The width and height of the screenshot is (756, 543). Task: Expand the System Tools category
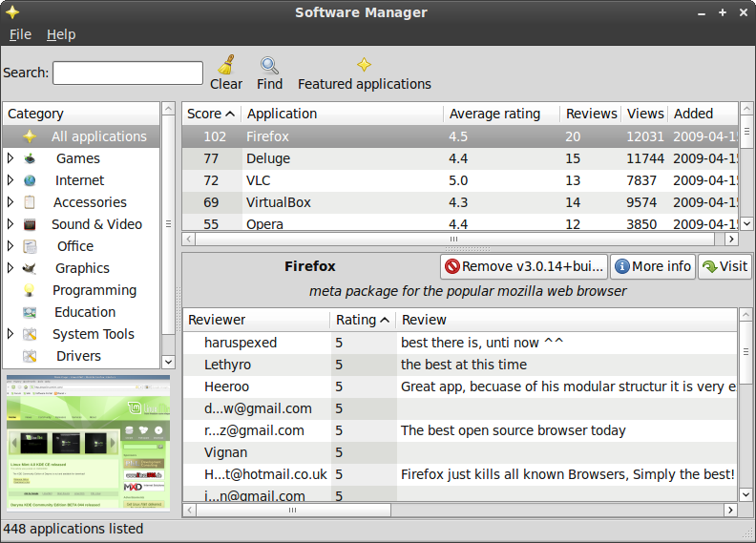point(10,333)
